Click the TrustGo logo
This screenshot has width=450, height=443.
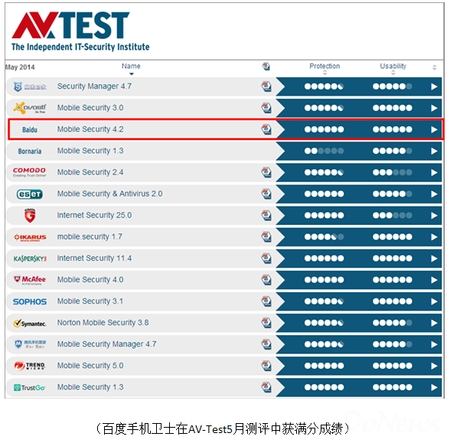[x=30, y=388]
